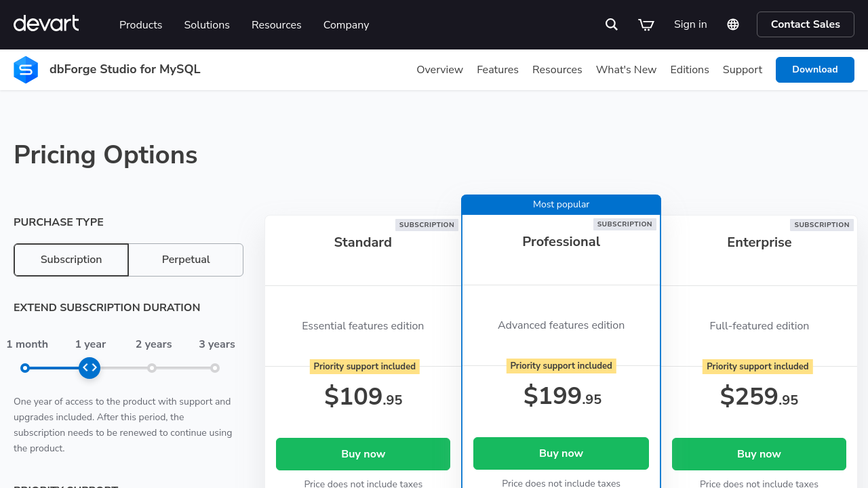868x488 pixels.
Task: Go to the Features tab
Action: 497,70
